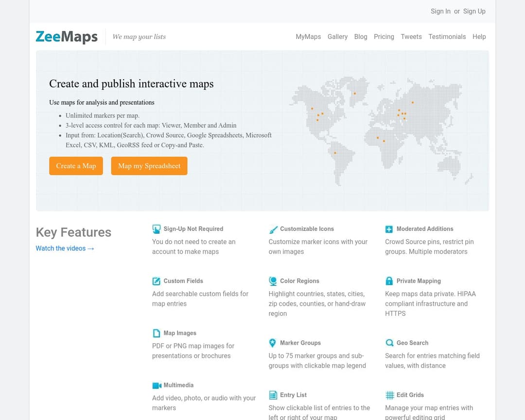Open the MyMaps menu item
The image size is (525, 420).
[308, 36]
